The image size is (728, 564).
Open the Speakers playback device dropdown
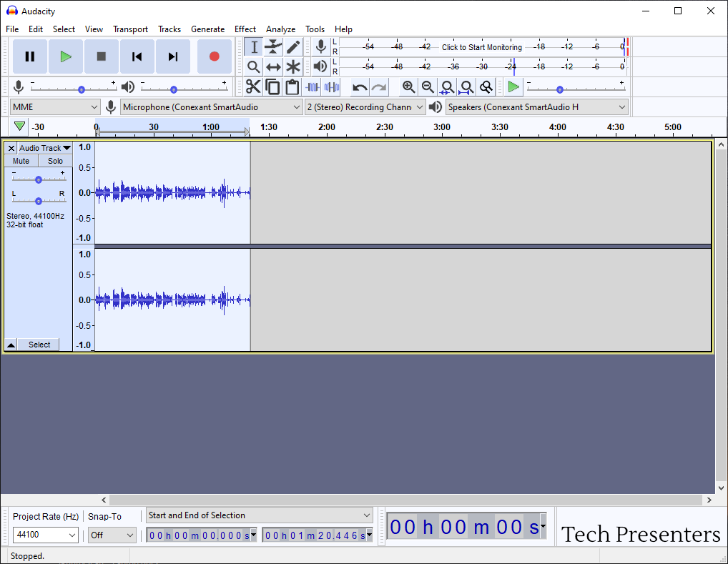537,107
